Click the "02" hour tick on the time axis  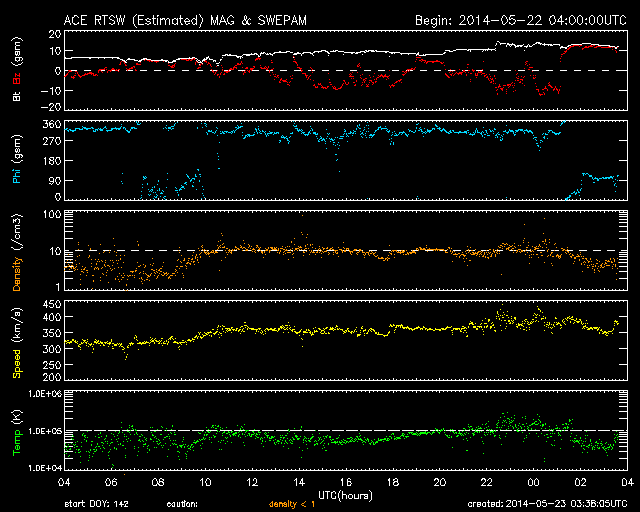(x=580, y=483)
